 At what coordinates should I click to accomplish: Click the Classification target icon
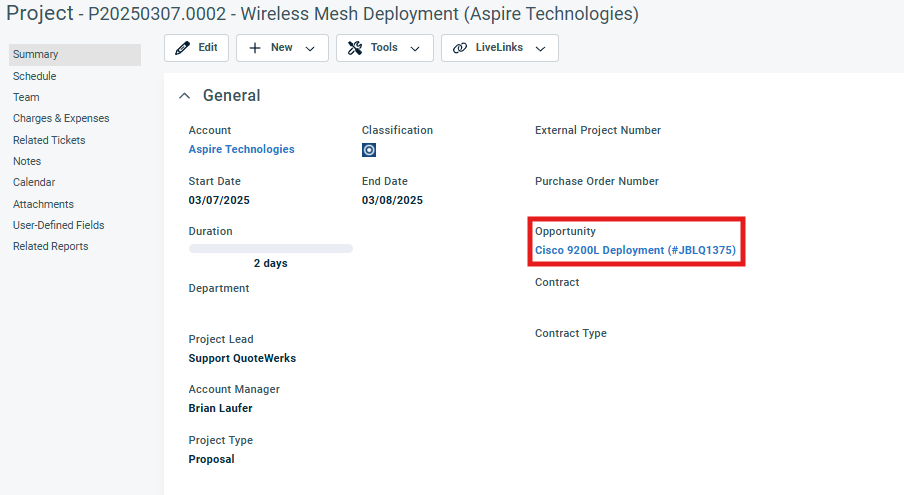tap(369, 151)
